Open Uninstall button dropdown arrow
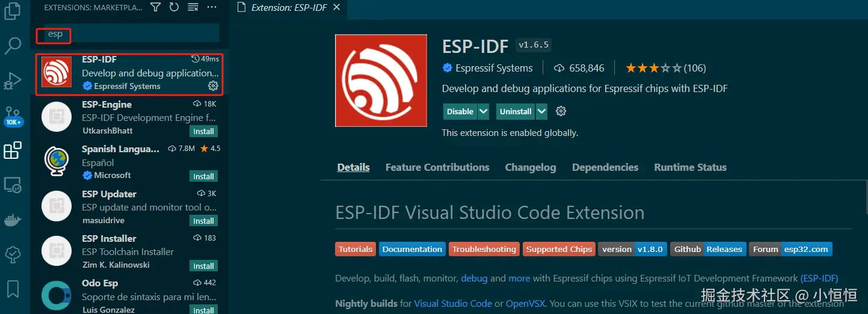The width and height of the screenshot is (868, 314). (x=541, y=111)
